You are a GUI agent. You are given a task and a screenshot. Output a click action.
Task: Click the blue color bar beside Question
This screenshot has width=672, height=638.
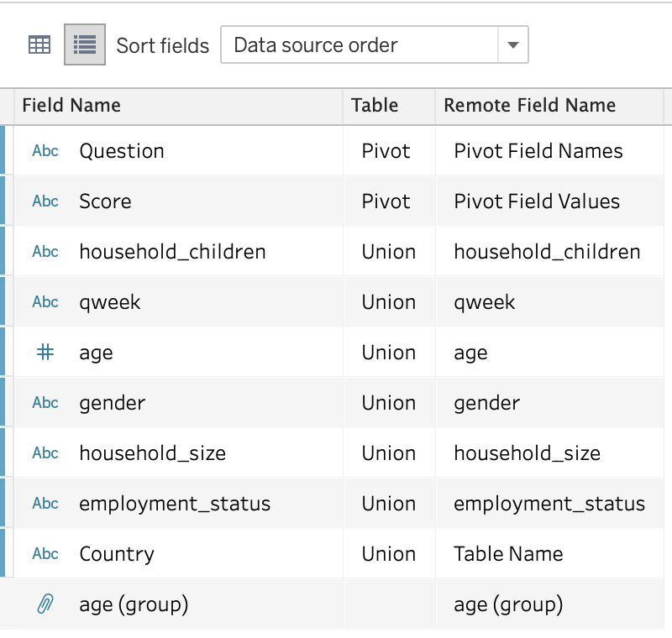pyautogui.click(x=3, y=151)
